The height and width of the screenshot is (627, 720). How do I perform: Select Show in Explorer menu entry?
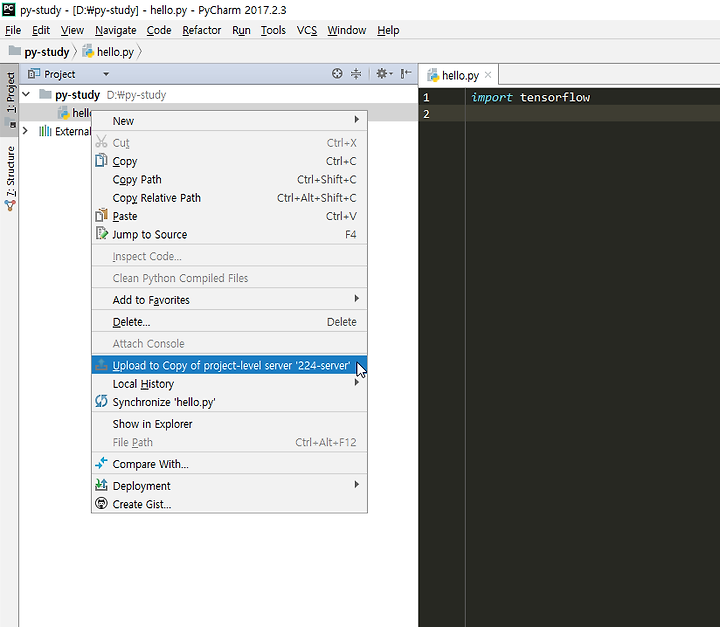pos(229,424)
